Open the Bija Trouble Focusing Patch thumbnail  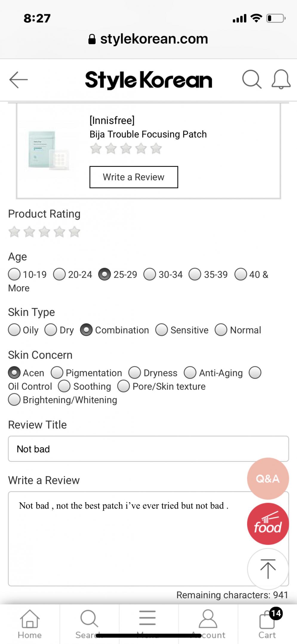coord(49,150)
